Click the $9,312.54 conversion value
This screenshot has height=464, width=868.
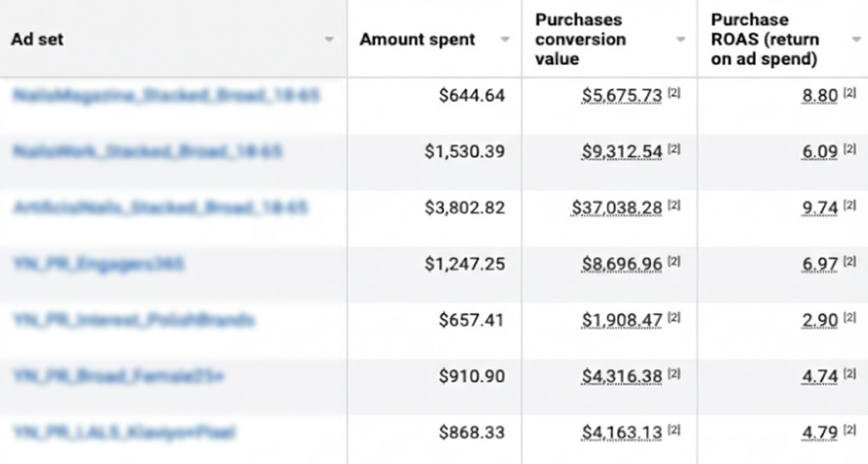coord(621,152)
